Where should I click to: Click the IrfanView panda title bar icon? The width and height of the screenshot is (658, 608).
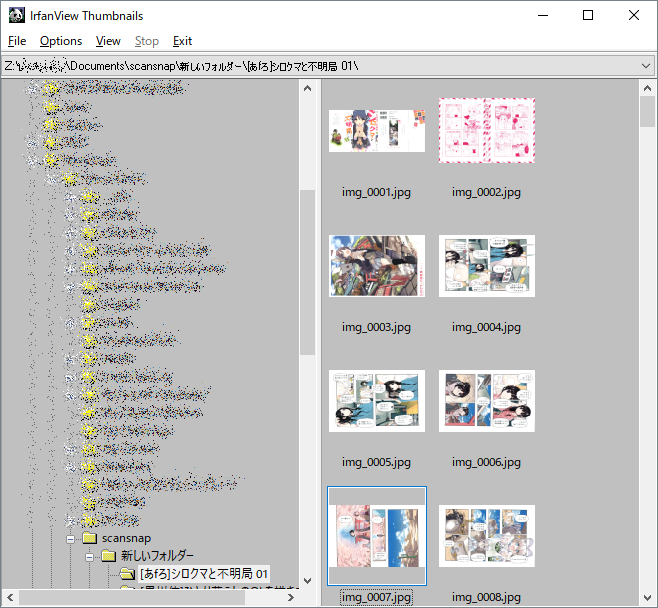[x=17, y=16]
